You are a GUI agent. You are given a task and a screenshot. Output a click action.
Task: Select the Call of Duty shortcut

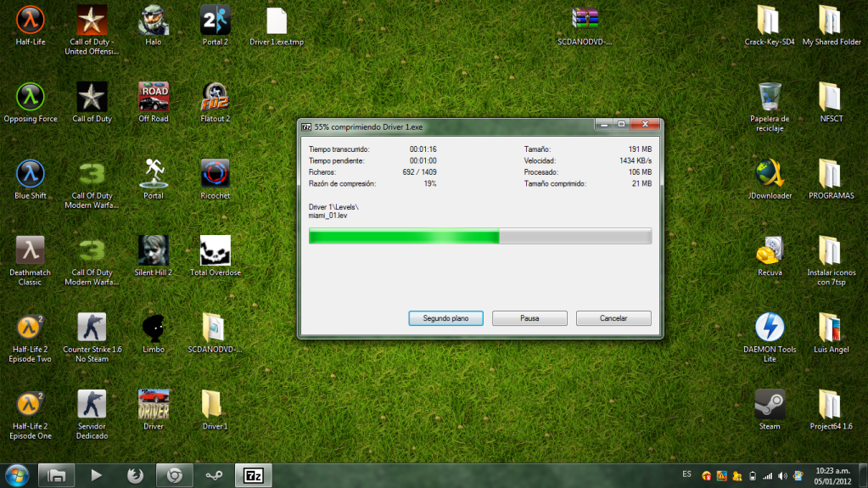[92, 103]
